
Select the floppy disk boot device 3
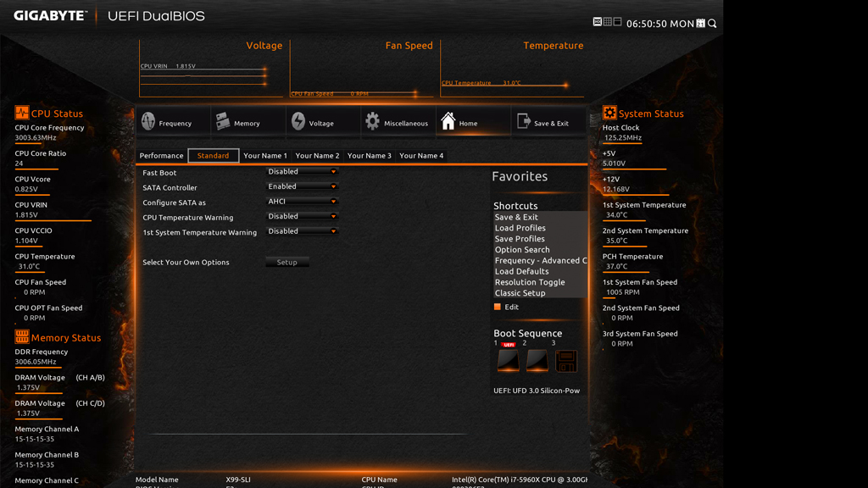point(565,362)
